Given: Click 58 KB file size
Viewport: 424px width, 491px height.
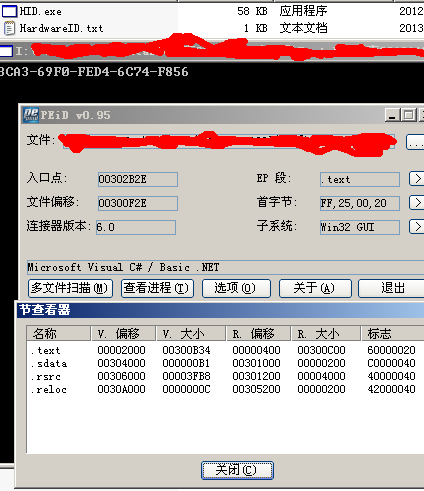Looking at the screenshot, I should [252, 12].
